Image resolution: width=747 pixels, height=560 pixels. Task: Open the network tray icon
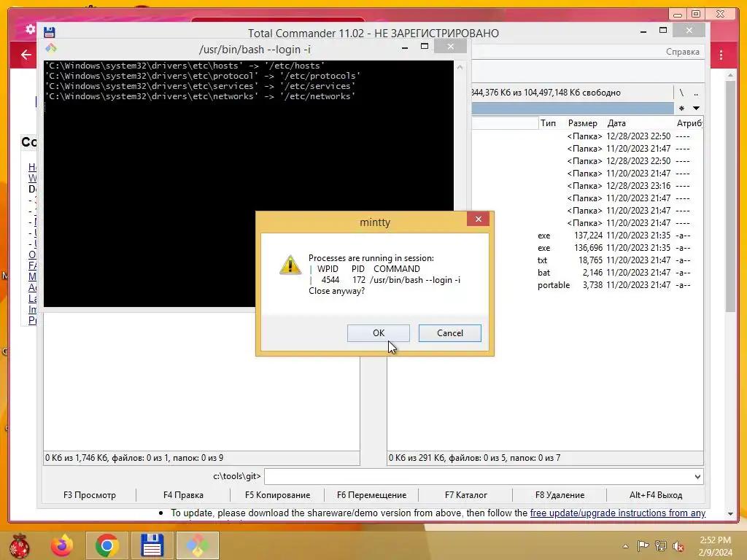[660, 545]
